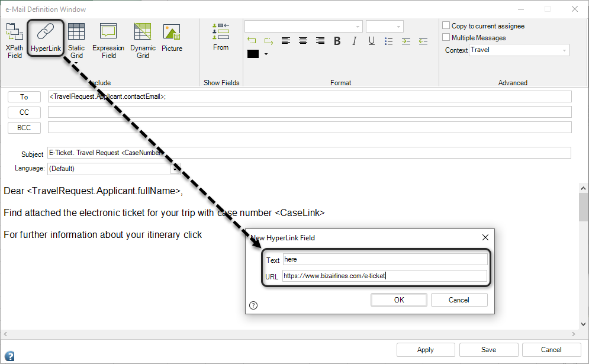Toggle italic formatting

[354, 41]
